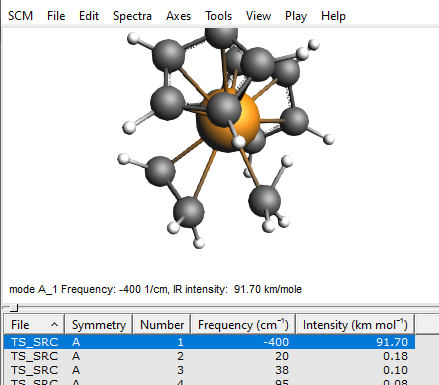
Task: Select mode row with frequency 38
Action: tap(209, 370)
